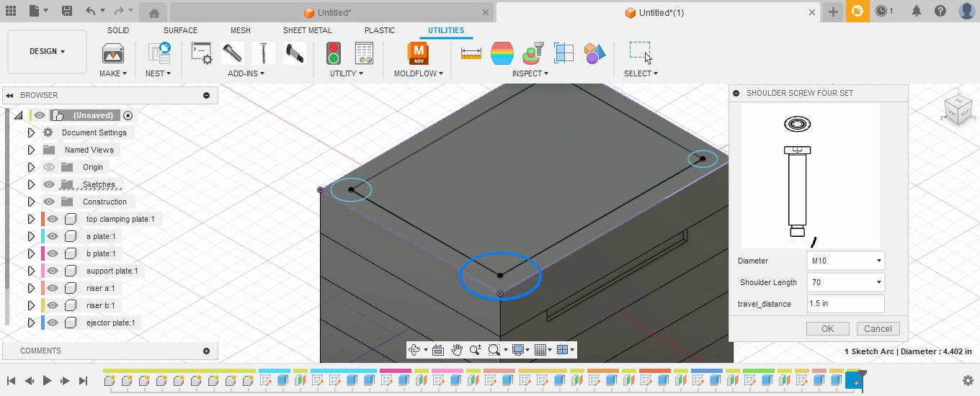Click the shoulder screw add-in icon

(294, 53)
